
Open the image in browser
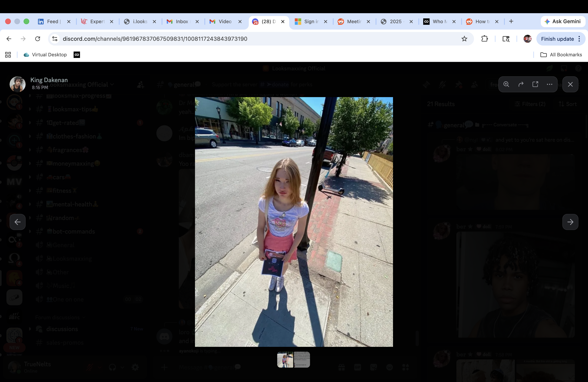535,84
